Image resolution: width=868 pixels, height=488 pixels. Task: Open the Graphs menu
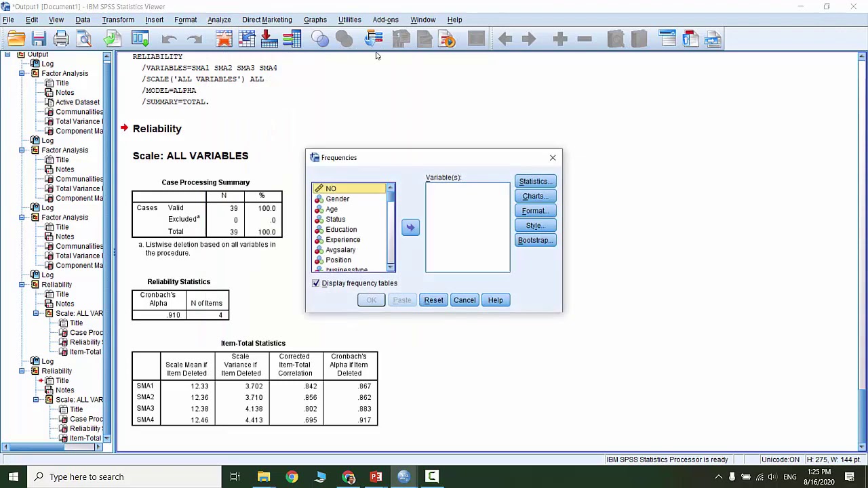tap(315, 20)
